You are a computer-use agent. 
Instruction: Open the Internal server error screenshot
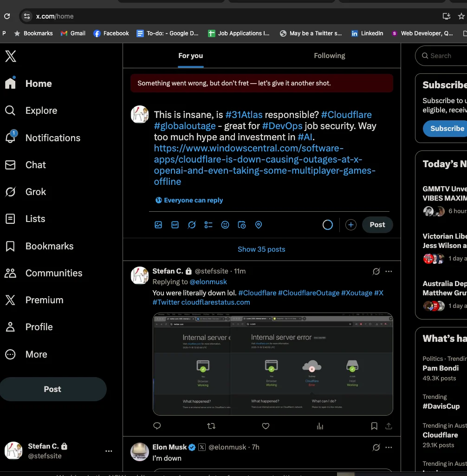(273, 364)
